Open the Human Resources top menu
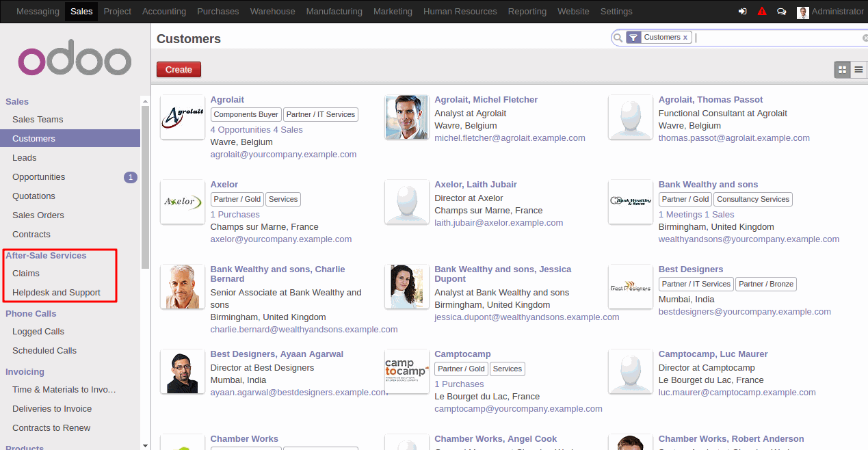The image size is (868, 450). [x=460, y=12]
